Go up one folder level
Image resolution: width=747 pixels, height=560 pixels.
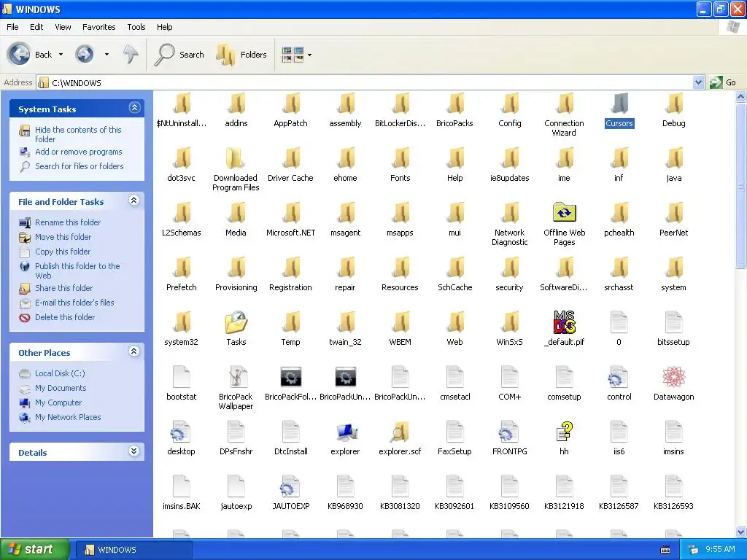131,54
